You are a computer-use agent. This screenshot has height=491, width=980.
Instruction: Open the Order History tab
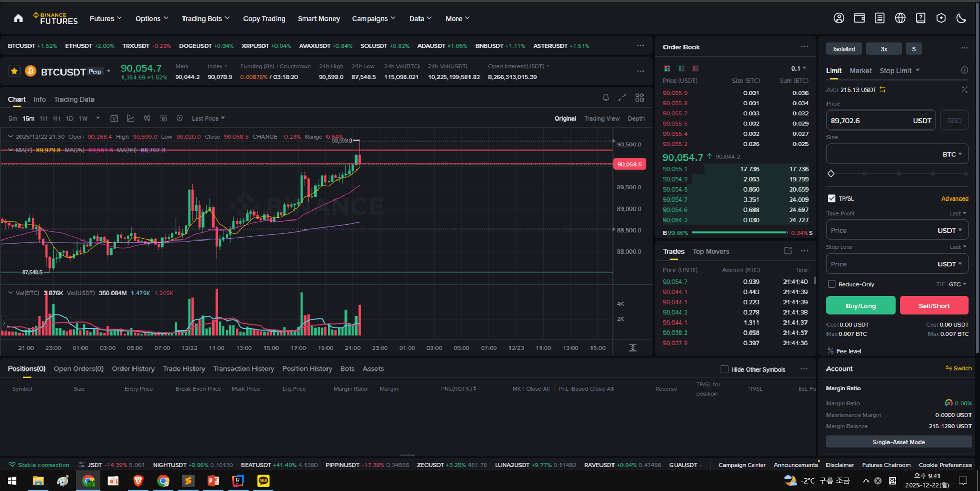click(x=133, y=369)
